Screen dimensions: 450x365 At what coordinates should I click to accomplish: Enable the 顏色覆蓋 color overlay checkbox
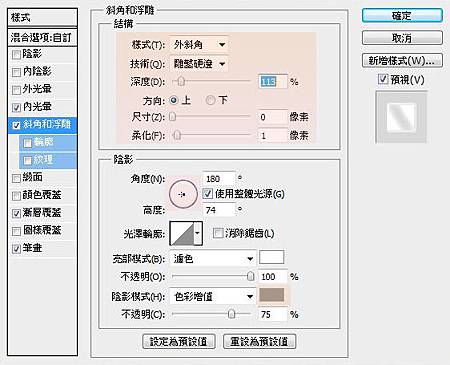[x=16, y=196]
